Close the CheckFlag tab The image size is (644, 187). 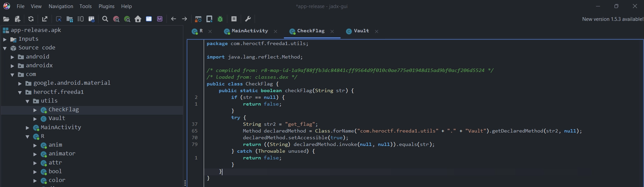[332, 31]
